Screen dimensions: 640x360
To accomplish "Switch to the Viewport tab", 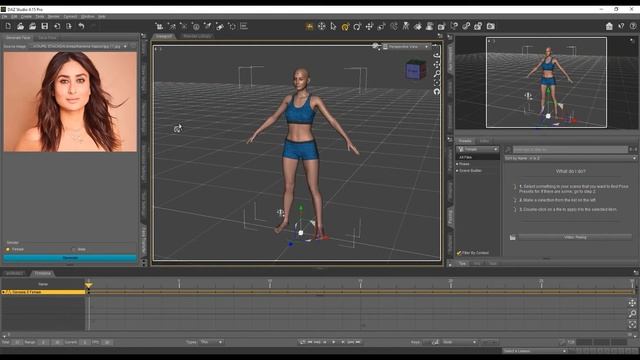I will pos(164,36).
